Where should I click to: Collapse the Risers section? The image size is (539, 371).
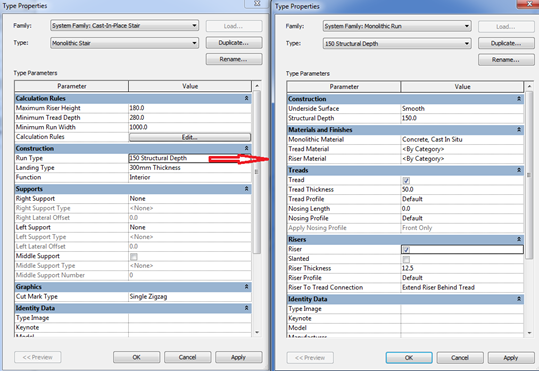[519, 239]
